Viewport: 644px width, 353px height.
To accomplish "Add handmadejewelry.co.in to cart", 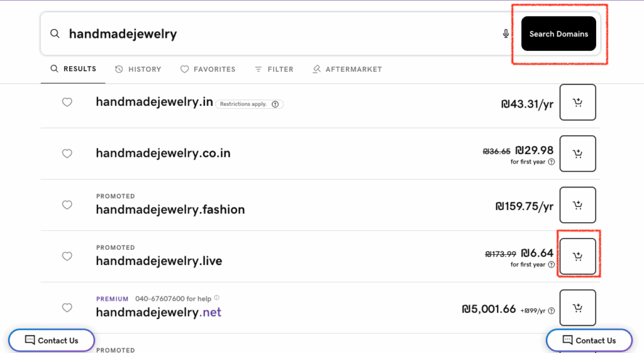I will point(577,154).
